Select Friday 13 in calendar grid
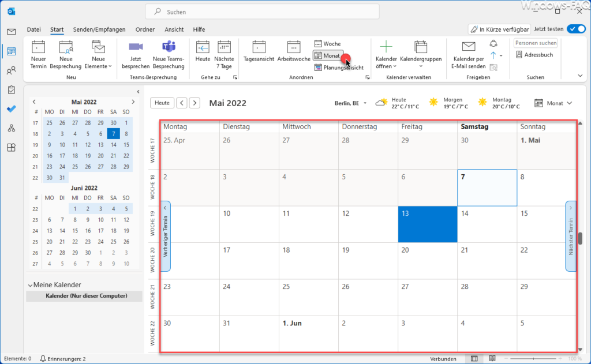 coord(428,224)
